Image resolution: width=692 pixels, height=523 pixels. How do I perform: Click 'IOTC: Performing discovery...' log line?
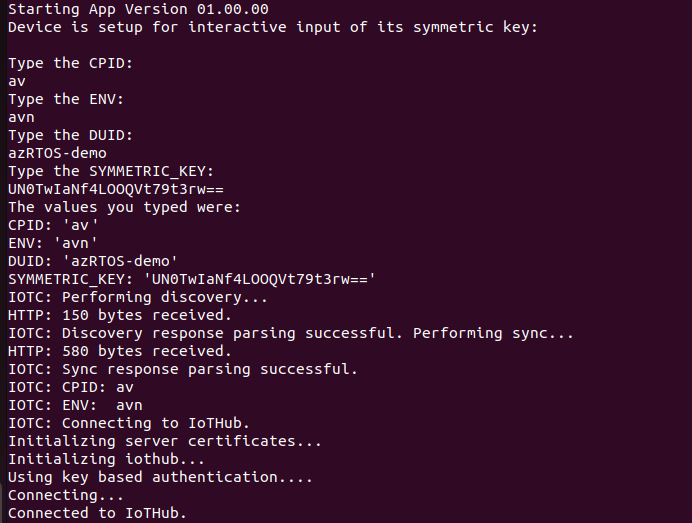[x=138, y=297]
